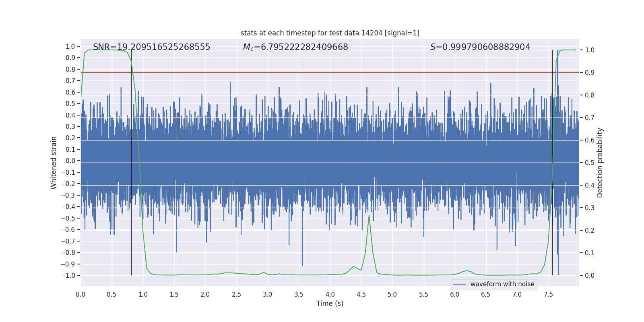The width and height of the screenshot is (644, 322).
Task: Click the 'waveform with noise' legend label
Action: click(502, 284)
